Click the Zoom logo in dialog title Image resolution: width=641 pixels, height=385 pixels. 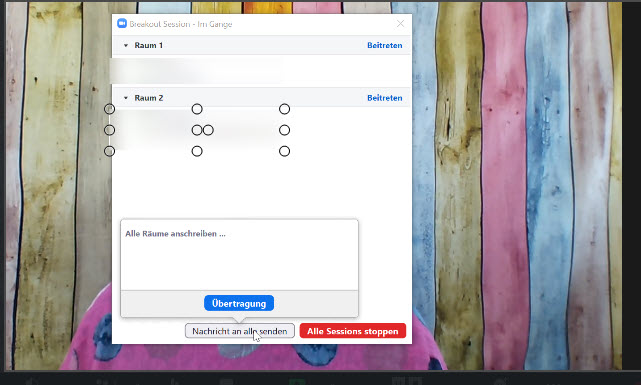121,24
